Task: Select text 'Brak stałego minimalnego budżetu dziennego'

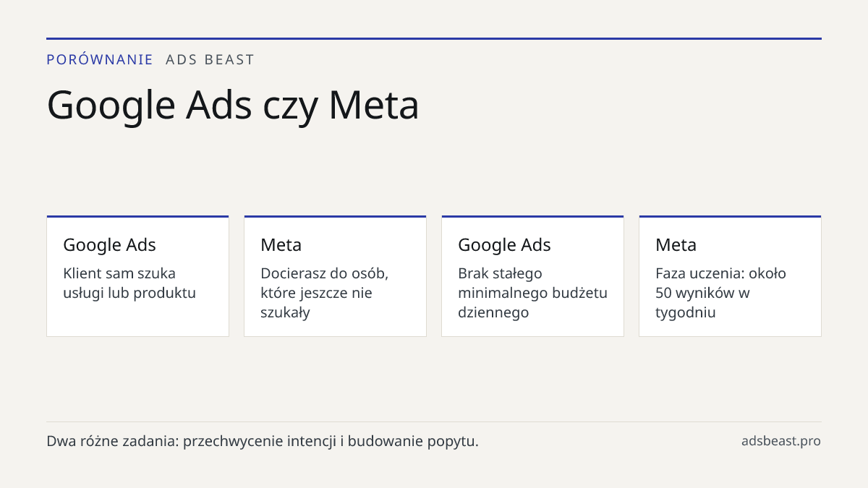Action: point(532,293)
